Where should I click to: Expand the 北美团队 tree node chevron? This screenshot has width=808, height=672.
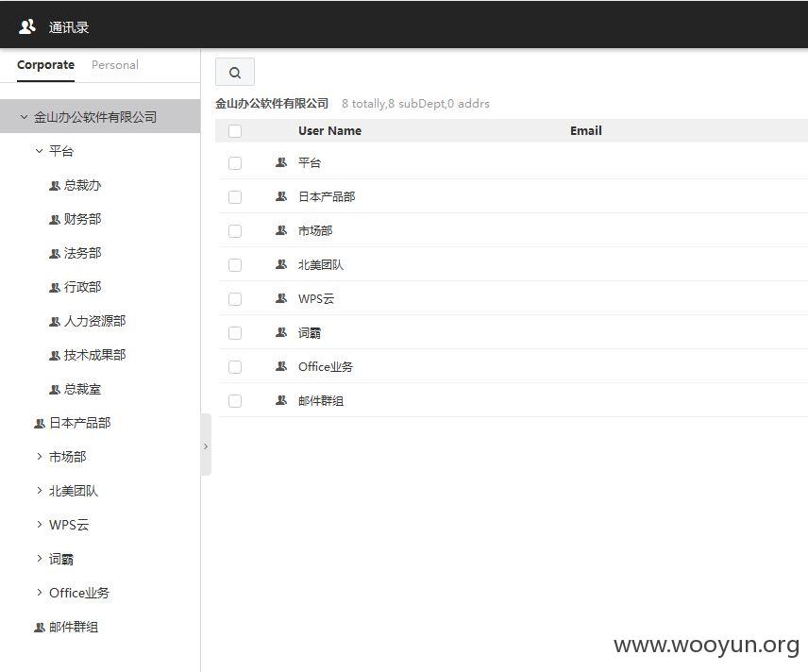pos(39,491)
